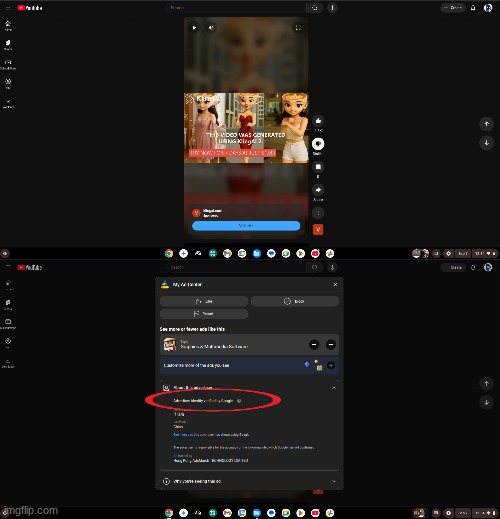Click the search field in the bottom screenshot
The width and height of the screenshot is (500, 519).
236,267
